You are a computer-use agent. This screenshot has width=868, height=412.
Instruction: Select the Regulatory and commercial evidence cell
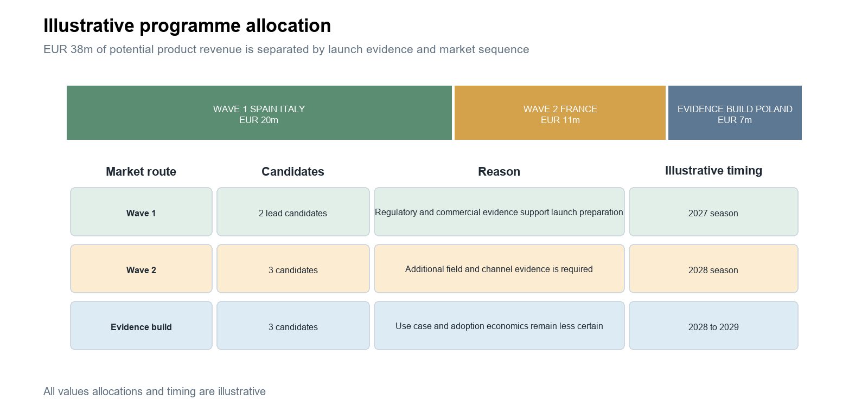tap(499, 212)
